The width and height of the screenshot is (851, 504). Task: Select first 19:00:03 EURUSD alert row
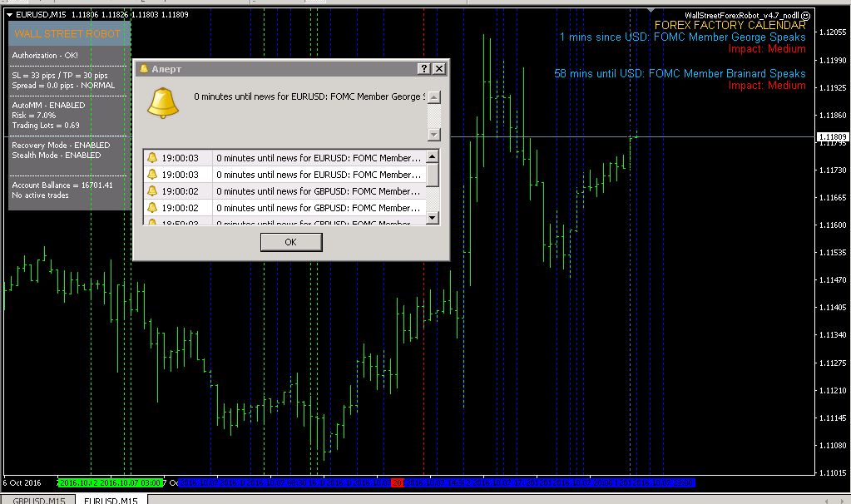285,158
